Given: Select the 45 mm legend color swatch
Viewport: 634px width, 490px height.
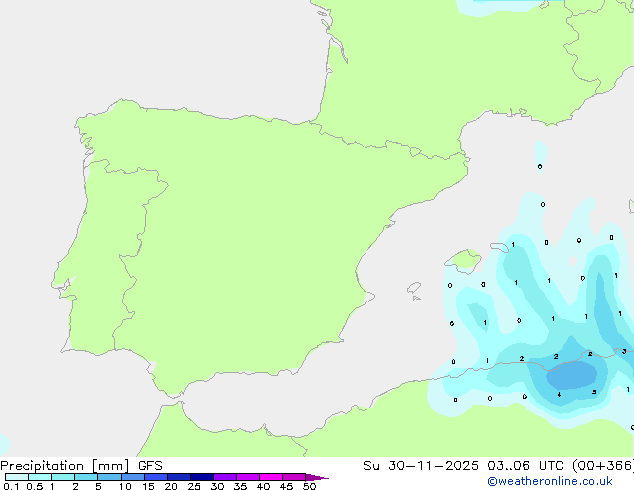Looking at the screenshot, I should click(x=294, y=477).
